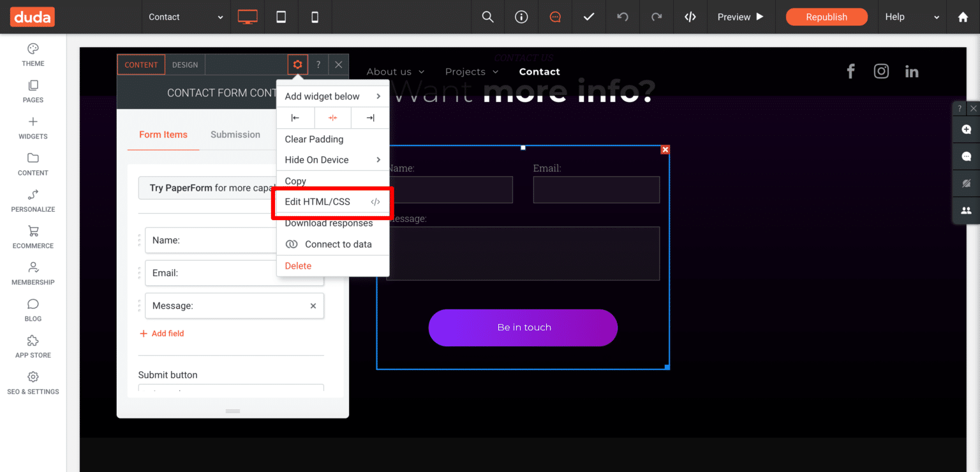Switch to desktop device view
Viewport: 980px width, 472px height.
click(248, 17)
